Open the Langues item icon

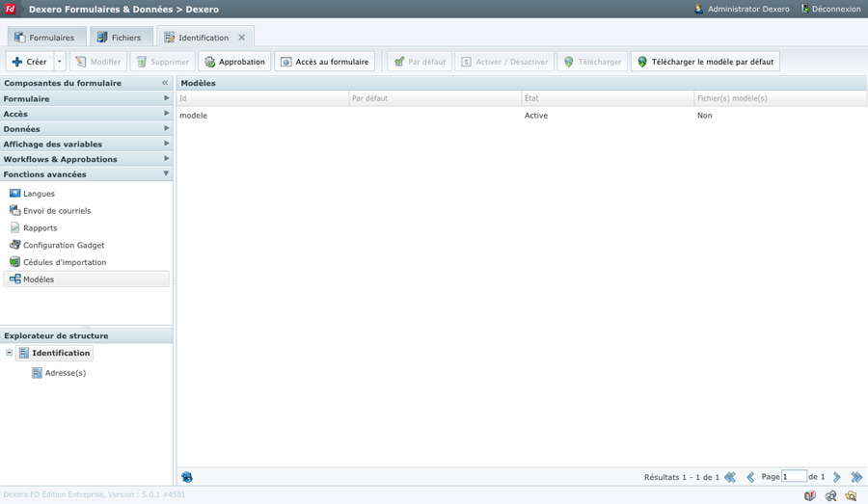(x=14, y=194)
